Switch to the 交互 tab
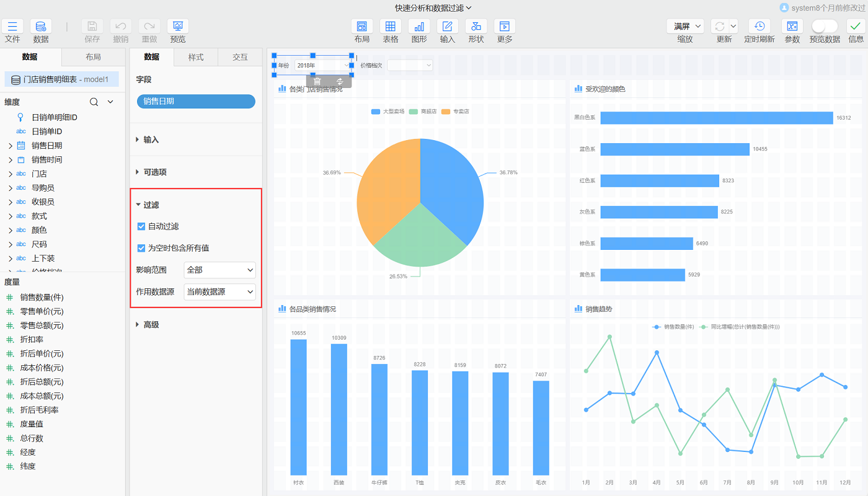Screen dimensions: 868x496 coord(240,57)
